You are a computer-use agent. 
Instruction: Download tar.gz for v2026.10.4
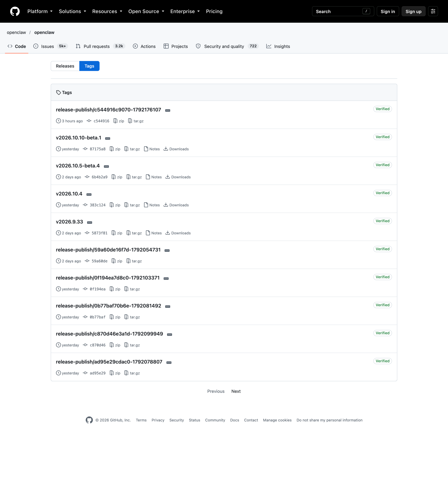(x=132, y=205)
